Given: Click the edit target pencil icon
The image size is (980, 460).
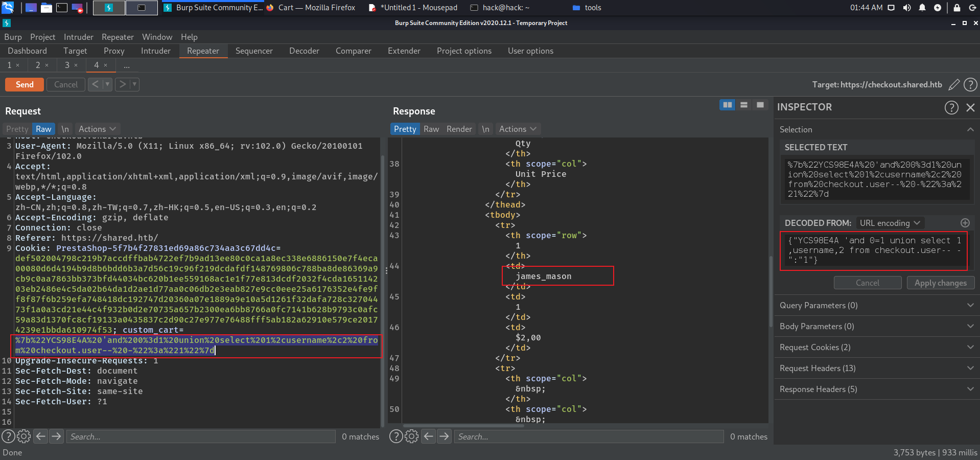Looking at the screenshot, I should [953, 85].
